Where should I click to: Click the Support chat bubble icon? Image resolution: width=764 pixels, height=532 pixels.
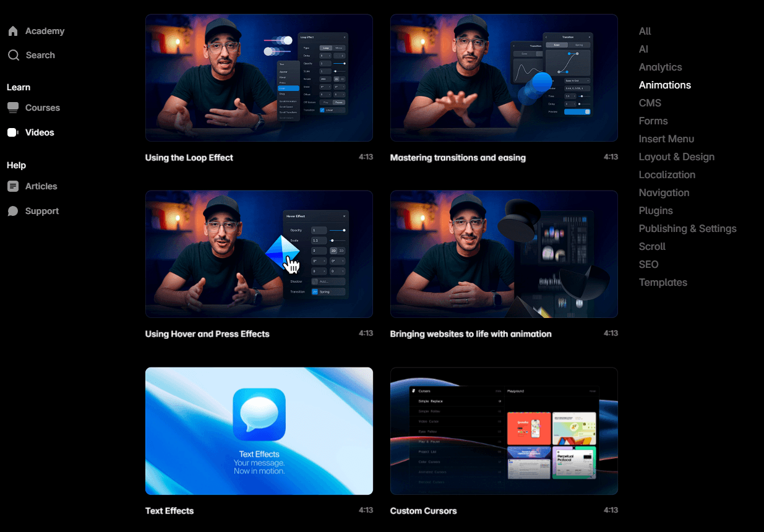coord(13,211)
